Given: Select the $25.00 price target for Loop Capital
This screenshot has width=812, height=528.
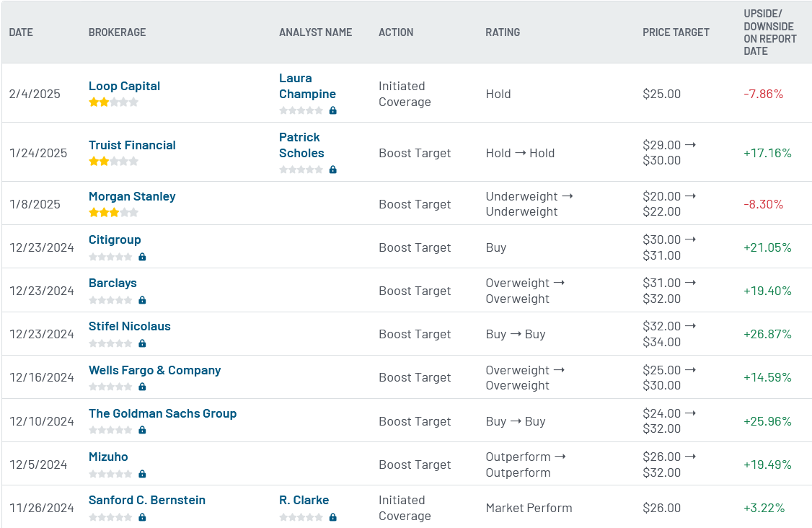Looking at the screenshot, I should (x=662, y=94).
